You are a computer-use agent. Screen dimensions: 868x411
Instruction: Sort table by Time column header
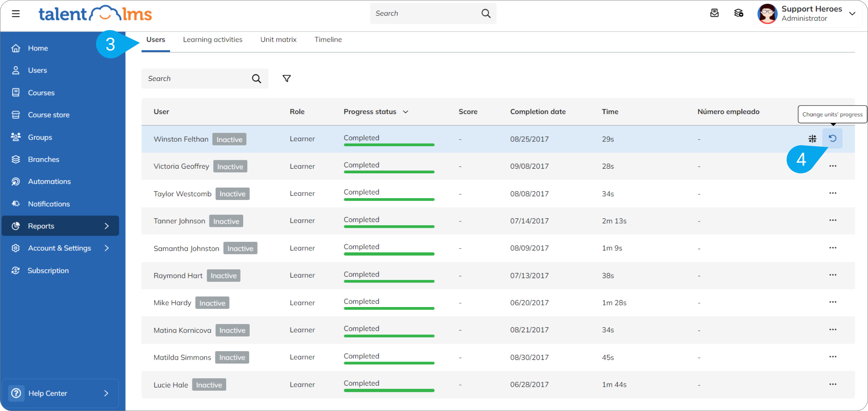tap(610, 112)
